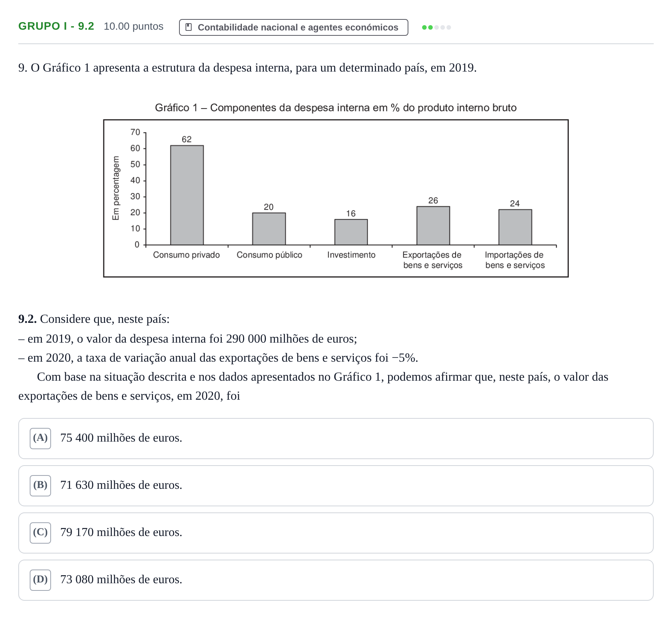Select answer option (A) letter box

coord(40,439)
